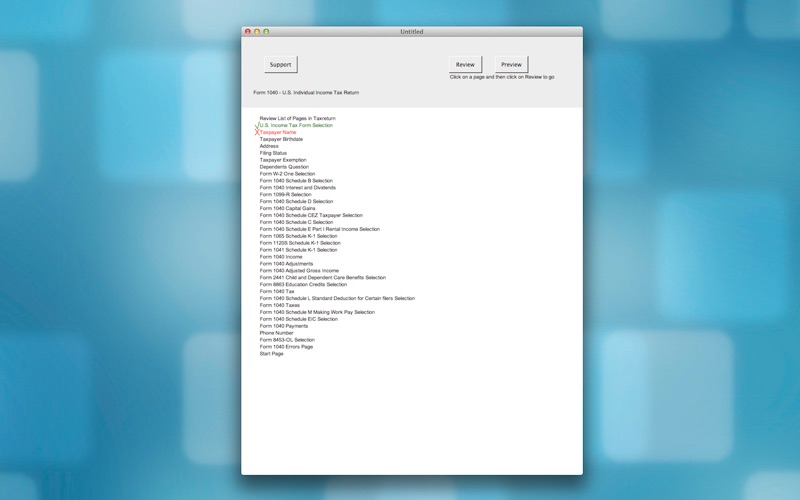800x500 pixels.
Task: Select the 'Address' page entry
Action: click(269, 146)
